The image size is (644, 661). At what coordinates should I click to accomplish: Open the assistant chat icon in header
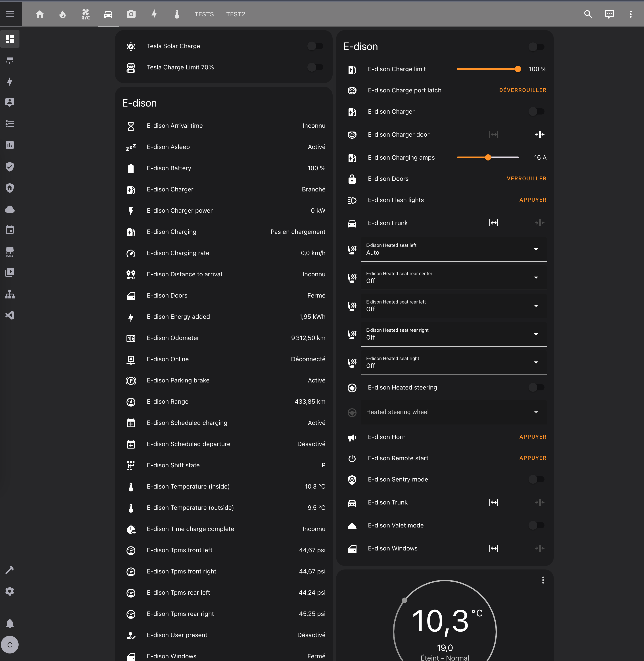(609, 14)
